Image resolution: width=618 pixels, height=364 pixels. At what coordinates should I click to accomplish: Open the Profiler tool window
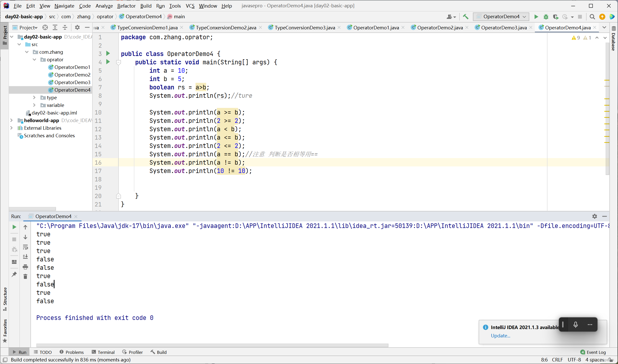[x=132, y=352]
